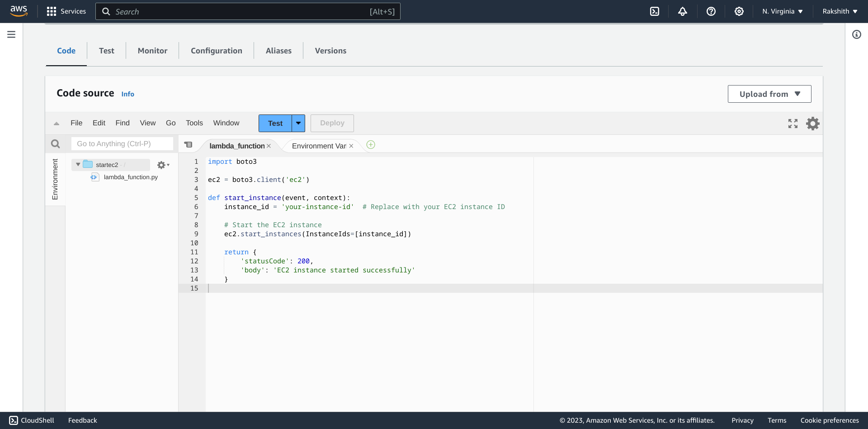Open the Versions tab
This screenshot has height=429, width=868.
330,51
